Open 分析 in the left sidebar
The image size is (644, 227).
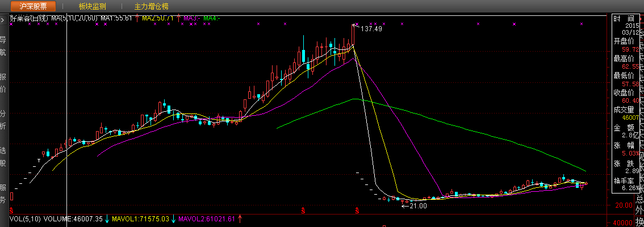[3, 120]
